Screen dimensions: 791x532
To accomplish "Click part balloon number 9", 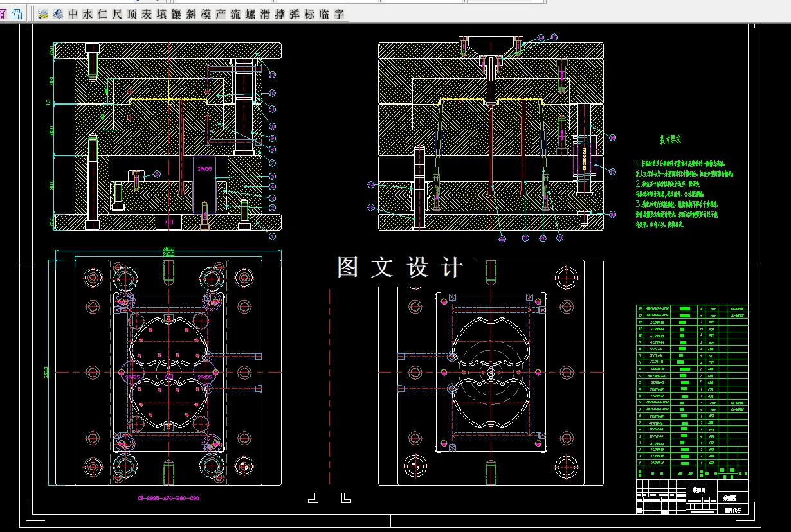I will 273,139.
